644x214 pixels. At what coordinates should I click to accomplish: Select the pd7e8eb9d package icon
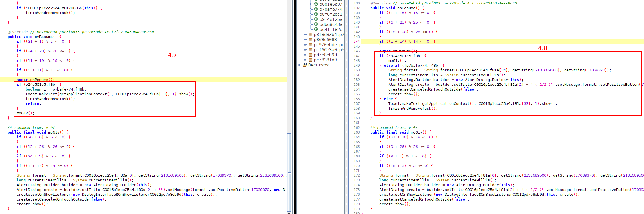click(311, 55)
